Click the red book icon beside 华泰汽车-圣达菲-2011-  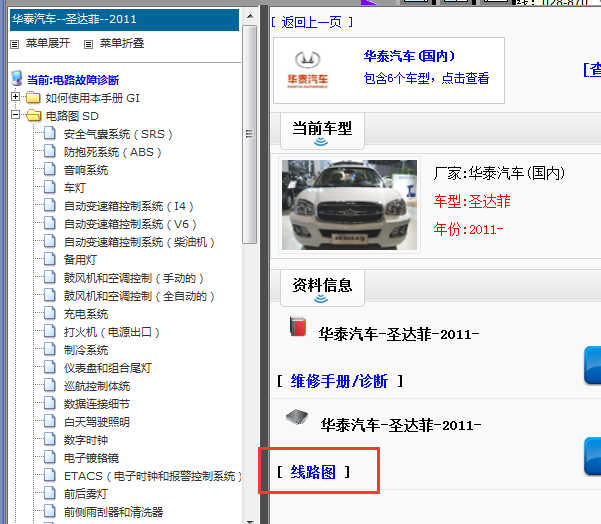point(298,326)
